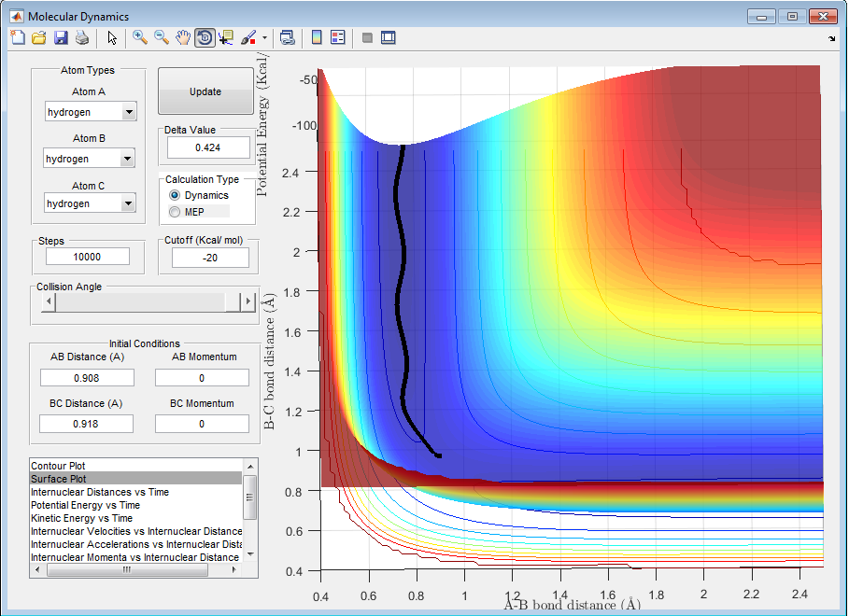Toggle the Rotate 3D tool
This screenshot has width=849, height=616.
[205, 38]
